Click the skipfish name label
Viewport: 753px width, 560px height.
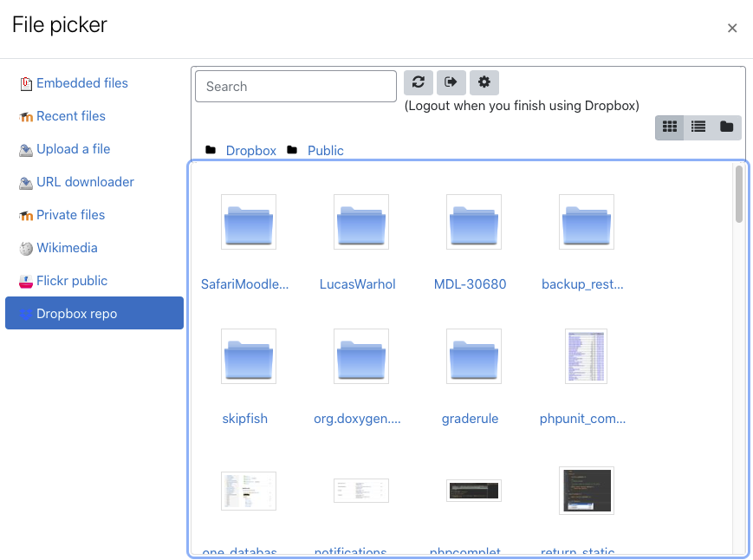coord(245,419)
